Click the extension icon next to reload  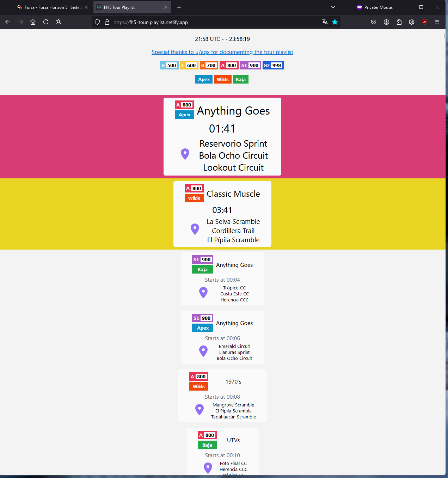[59, 22]
